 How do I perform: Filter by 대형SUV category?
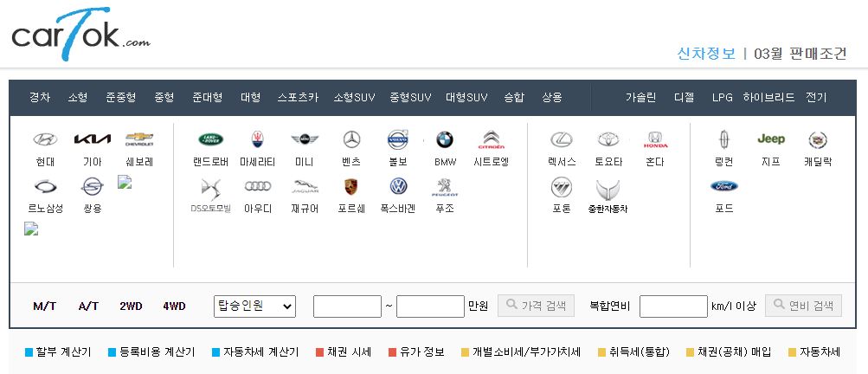click(466, 98)
